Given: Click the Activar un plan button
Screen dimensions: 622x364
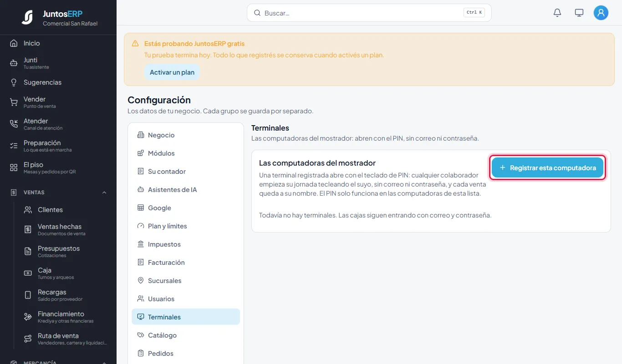Looking at the screenshot, I should (x=172, y=72).
